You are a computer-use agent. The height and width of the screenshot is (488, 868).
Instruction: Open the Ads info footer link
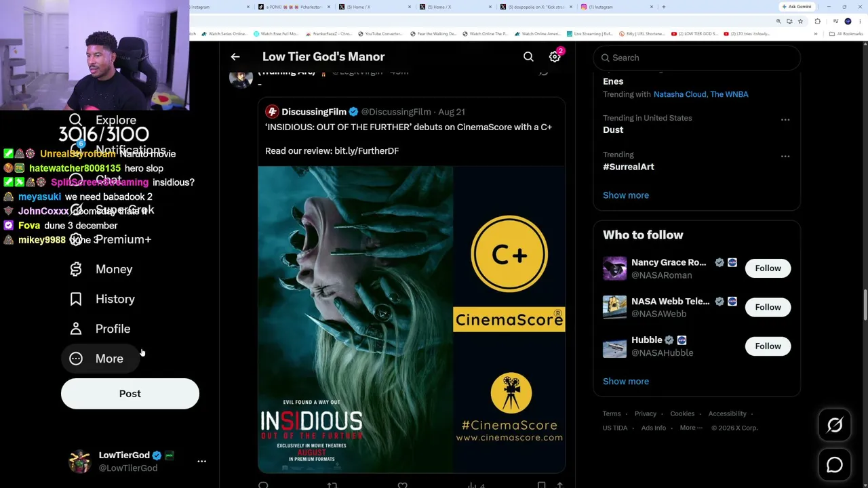click(654, 428)
